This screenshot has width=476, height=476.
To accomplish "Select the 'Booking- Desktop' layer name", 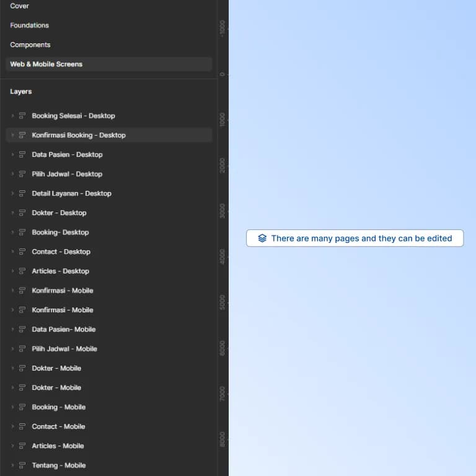I will coord(60,232).
